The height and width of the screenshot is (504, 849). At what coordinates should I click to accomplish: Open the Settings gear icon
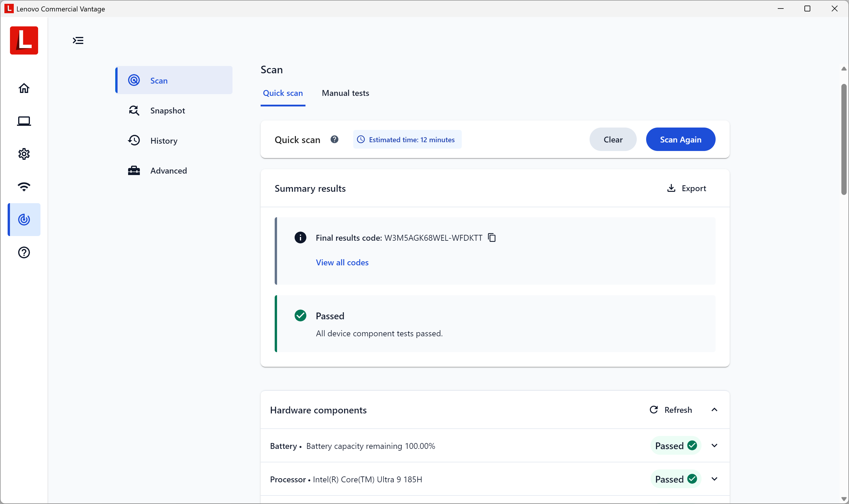24,154
